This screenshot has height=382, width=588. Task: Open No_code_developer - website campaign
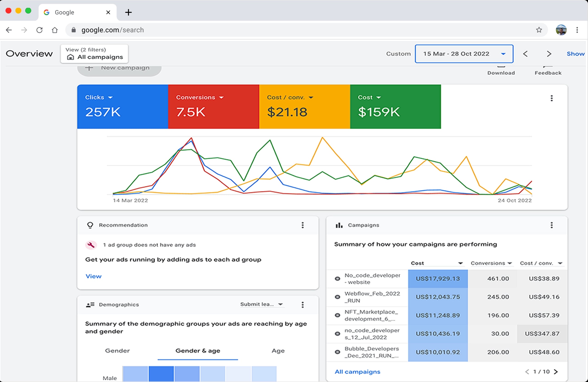pyautogui.click(x=372, y=279)
